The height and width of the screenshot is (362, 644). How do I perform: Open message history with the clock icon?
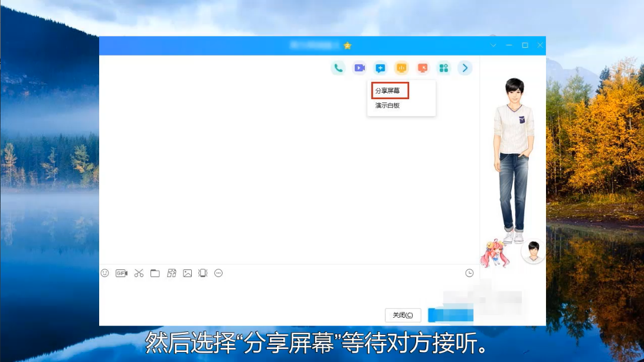pos(469,273)
